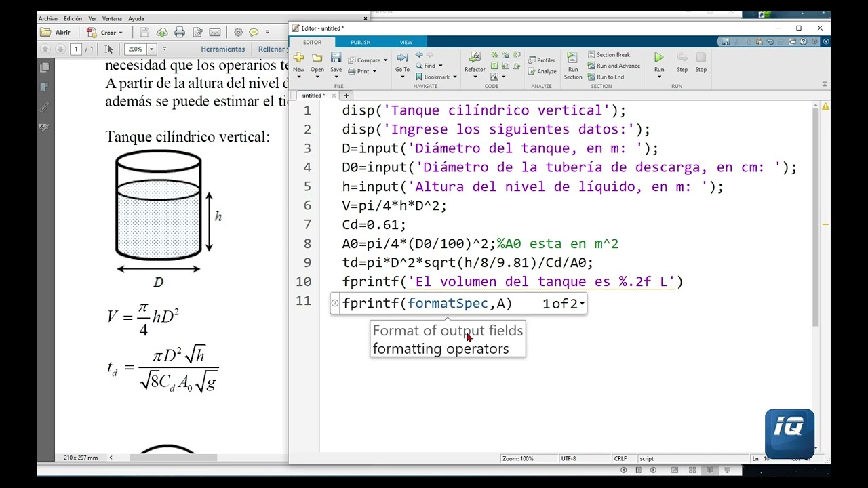Click the Go To icon
868x488 pixels.
click(402, 58)
